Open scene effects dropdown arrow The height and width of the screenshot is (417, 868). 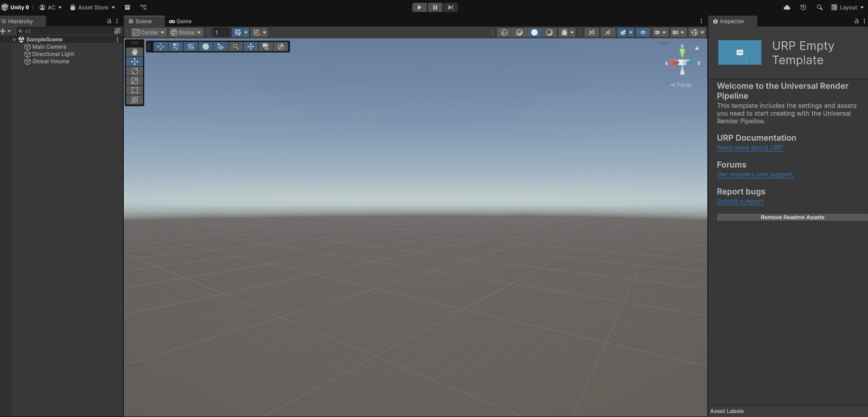(631, 33)
